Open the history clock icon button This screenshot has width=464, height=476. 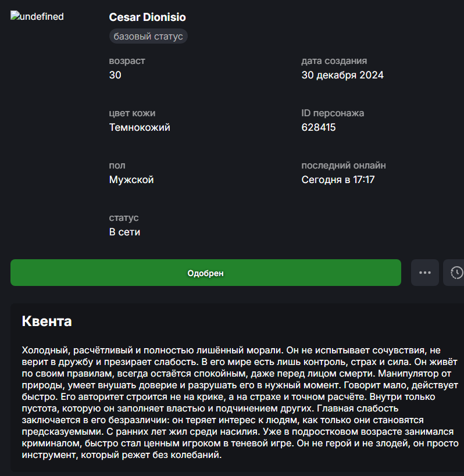pos(455,273)
